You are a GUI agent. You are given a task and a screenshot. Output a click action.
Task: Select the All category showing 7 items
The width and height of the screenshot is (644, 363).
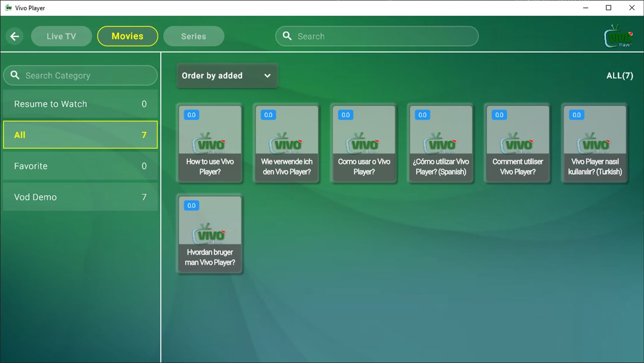click(80, 135)
